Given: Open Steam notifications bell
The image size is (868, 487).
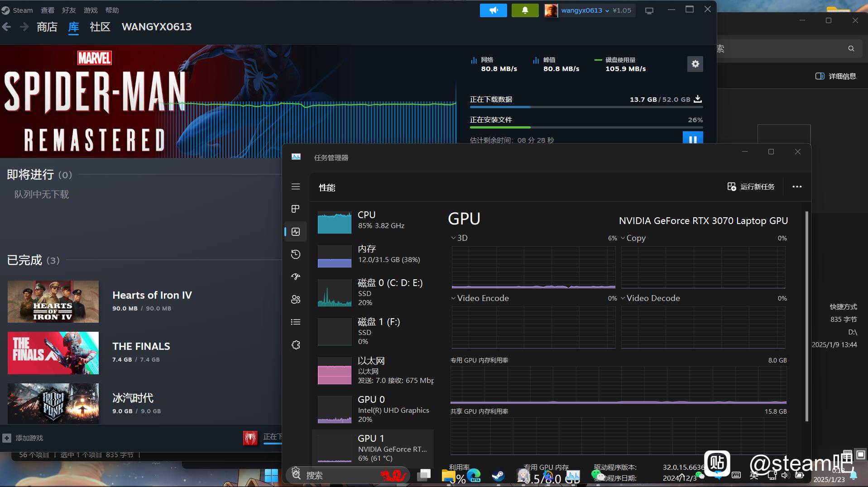Looking at the screenshot, I should [x=525, y=10].
